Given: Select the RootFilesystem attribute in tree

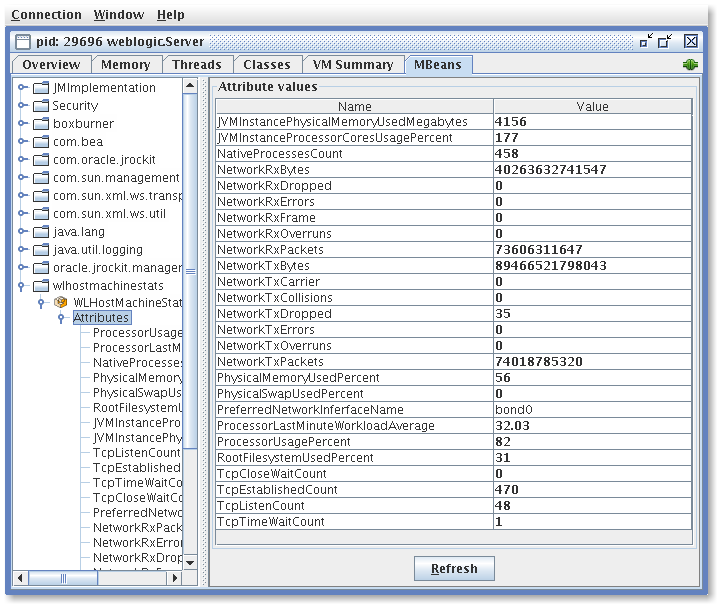Looking at the screenshot, I should coord(138,407).
